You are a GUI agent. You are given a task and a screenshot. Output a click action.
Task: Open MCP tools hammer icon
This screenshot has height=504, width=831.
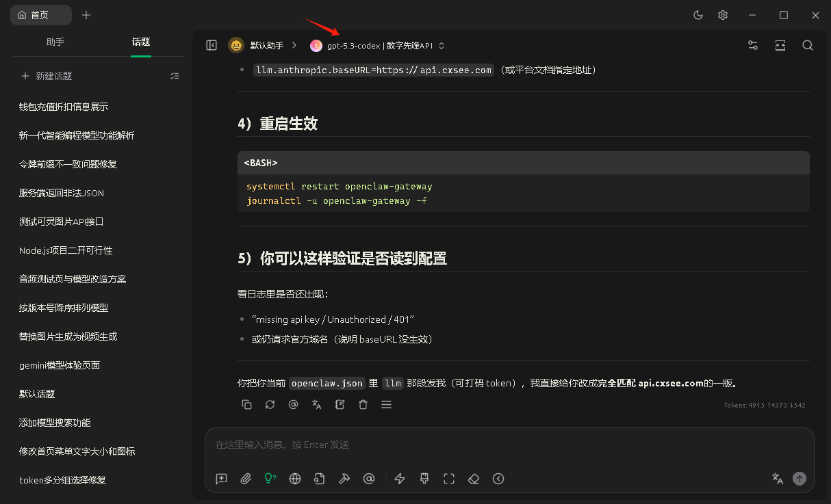pos(344,479)
